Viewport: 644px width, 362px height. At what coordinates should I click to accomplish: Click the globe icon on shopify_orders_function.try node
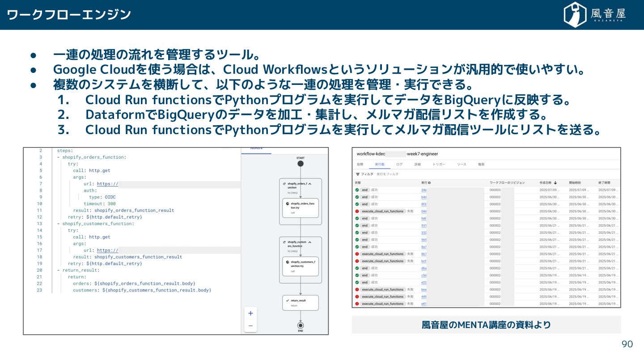[x=287, y=204]
